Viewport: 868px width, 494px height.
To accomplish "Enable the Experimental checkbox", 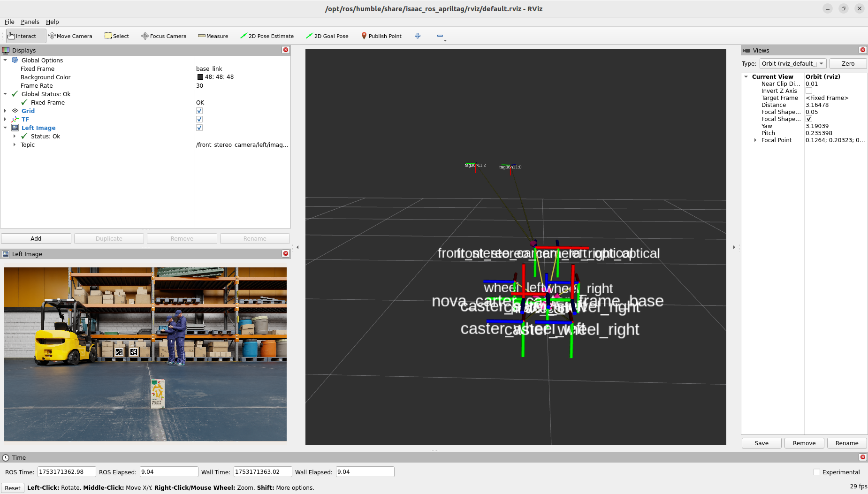I will [x=817, y=472].
